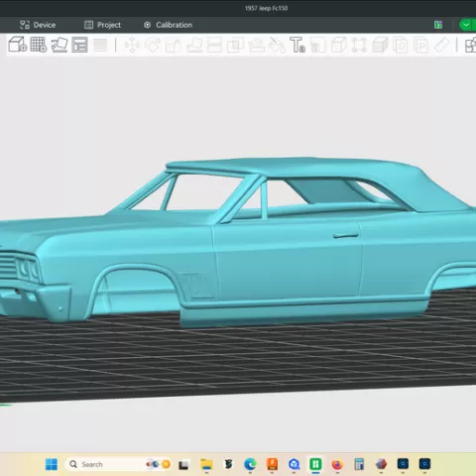Click the Assembly view icon at toolbar end
Viewport: 476px width, 476px height.
[x=470, y=46]
